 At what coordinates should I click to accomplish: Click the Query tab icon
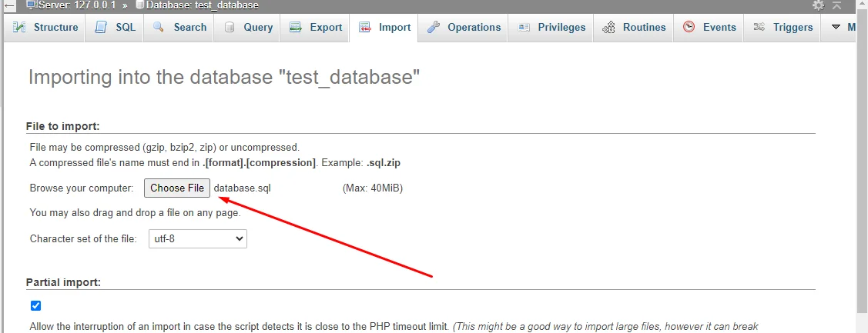click(x=230, y=28)
